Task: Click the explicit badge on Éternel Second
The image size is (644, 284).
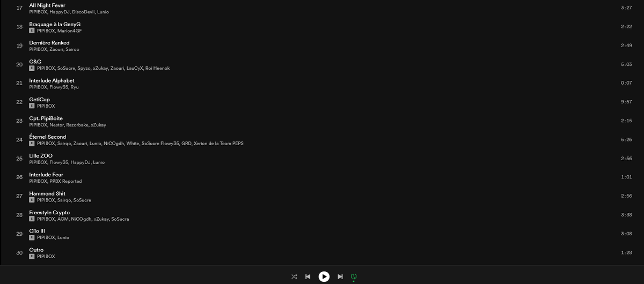Action: coord(32,144)
